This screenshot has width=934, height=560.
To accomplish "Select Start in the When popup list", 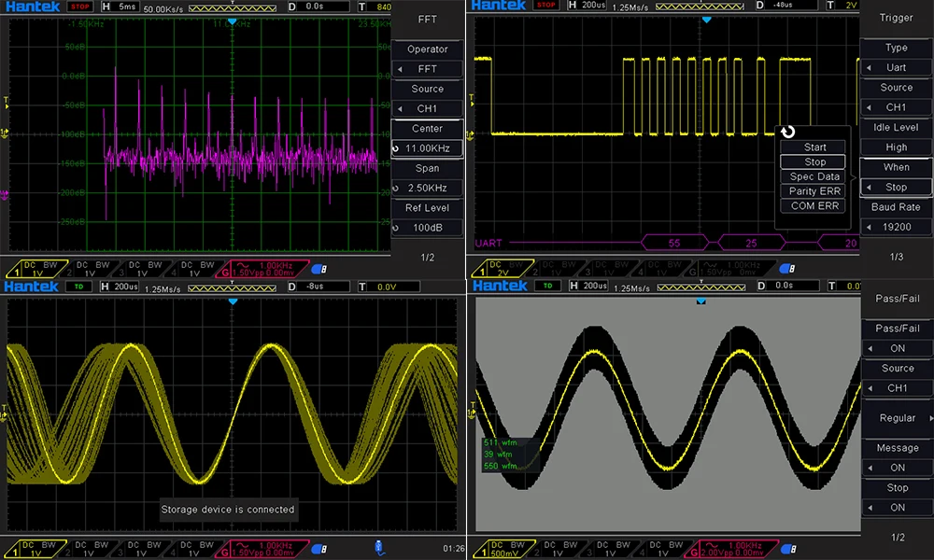I will click(x=814, y=147).
